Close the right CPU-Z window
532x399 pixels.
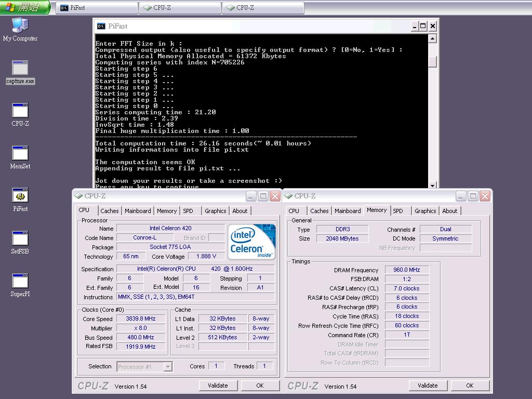pos(485,196)
